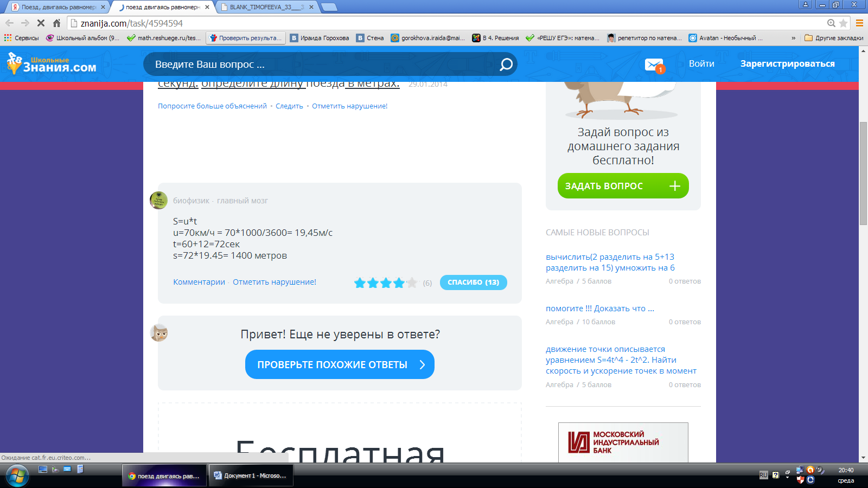Open «РЕШУ ЕГЭ»: матема... bookmark
Viewport: 868px width, 488px height.
coord(563,38)
